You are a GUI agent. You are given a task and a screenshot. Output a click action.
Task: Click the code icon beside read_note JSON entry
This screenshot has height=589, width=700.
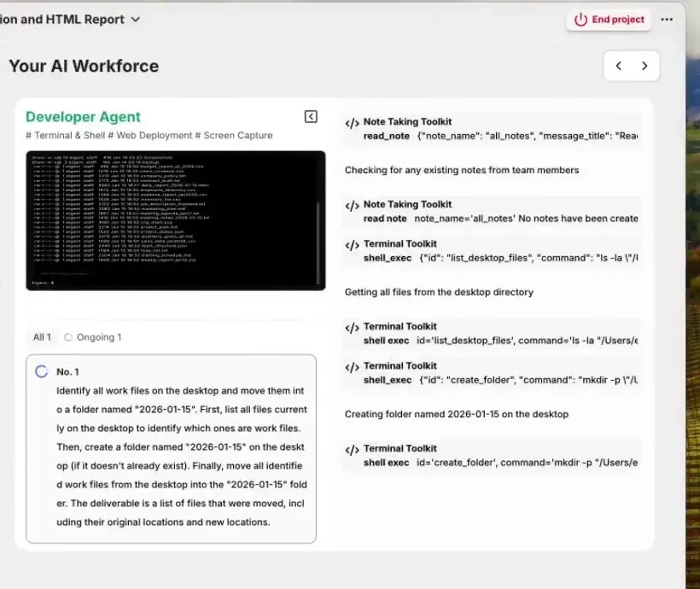pyautogui.click(x=352, y=123)
